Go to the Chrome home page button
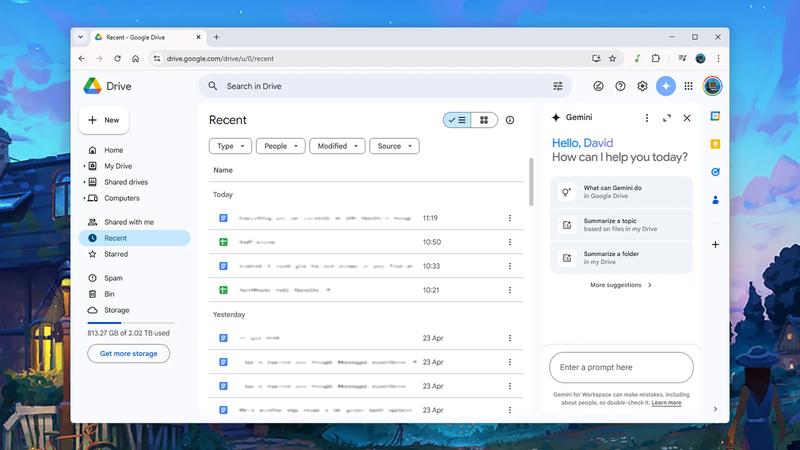 [135, 59]
